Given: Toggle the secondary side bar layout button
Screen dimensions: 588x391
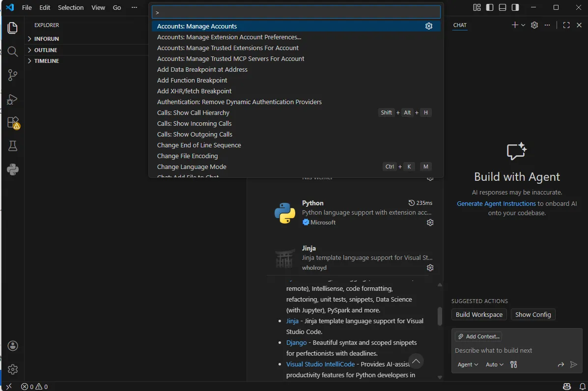Looking at the screenshot, I should (515, 7).
